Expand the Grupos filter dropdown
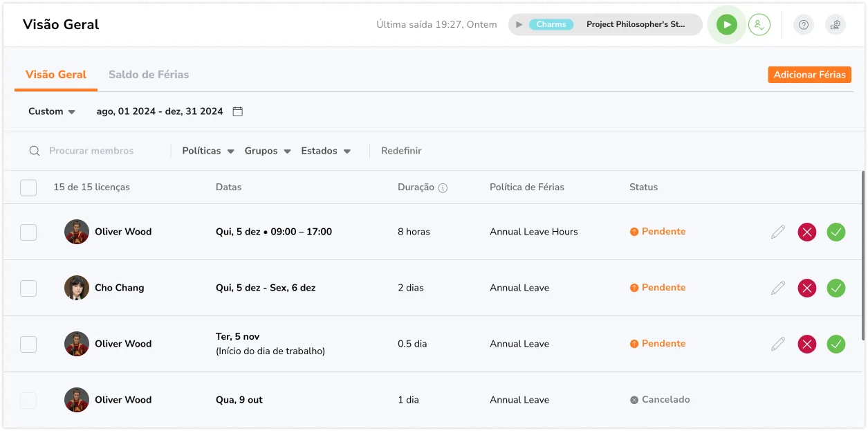This screenshot has height=431, width=868. click(268, 151)
